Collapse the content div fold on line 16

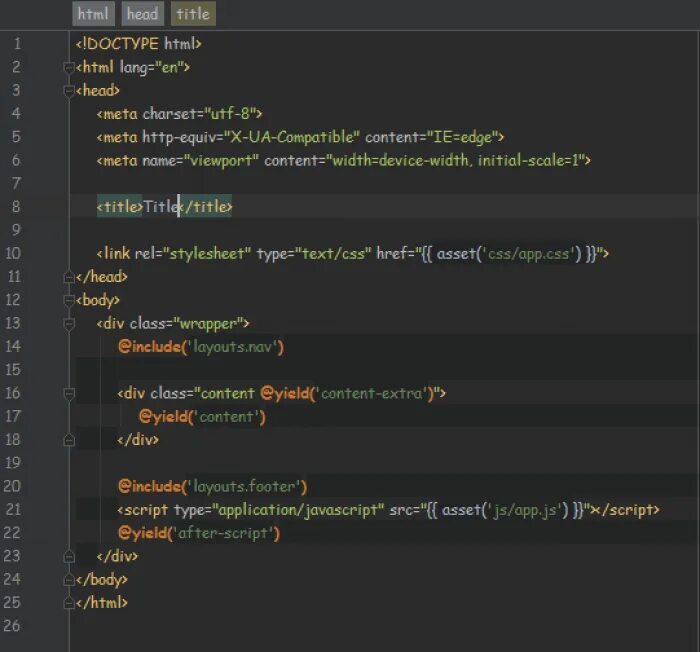69,393
